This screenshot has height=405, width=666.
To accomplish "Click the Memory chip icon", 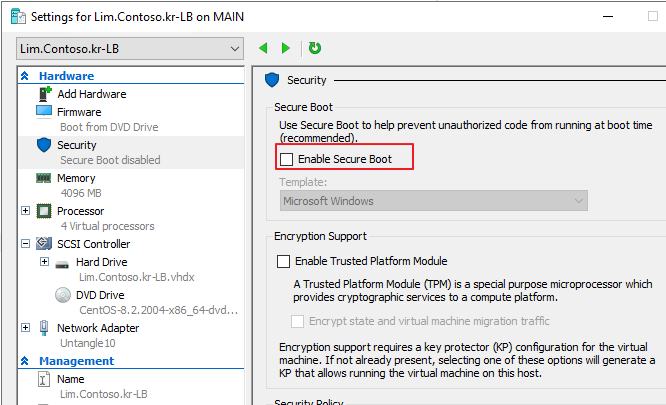I will pyautogui.click(x=43, y=178).
